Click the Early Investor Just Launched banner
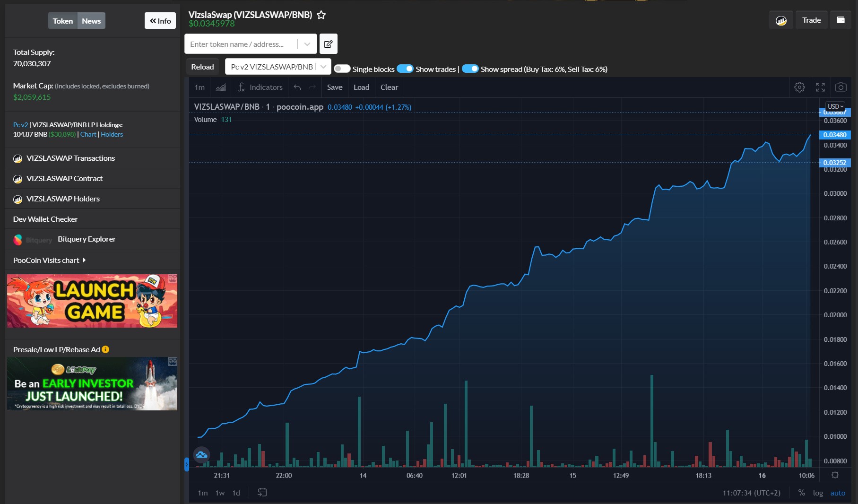This screenshot has width=858, height=504. [x=92, y=383]
